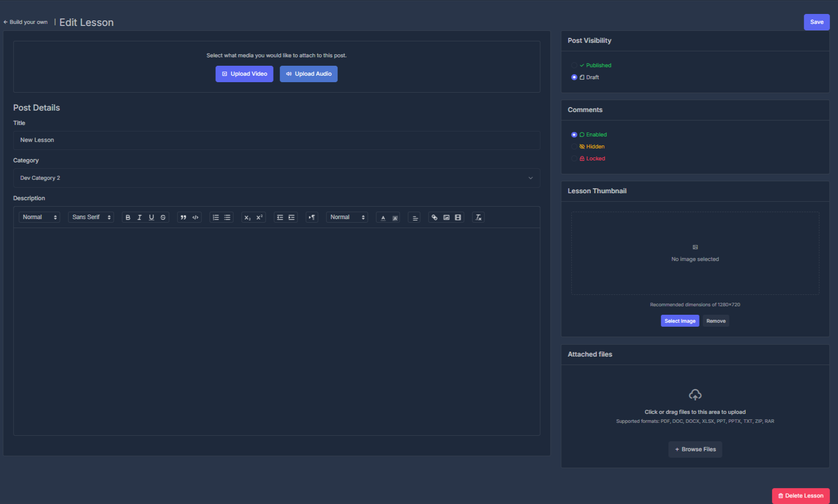Apply italic formatting
Viewport: 838px width, 504px height.
coord(140,217)
